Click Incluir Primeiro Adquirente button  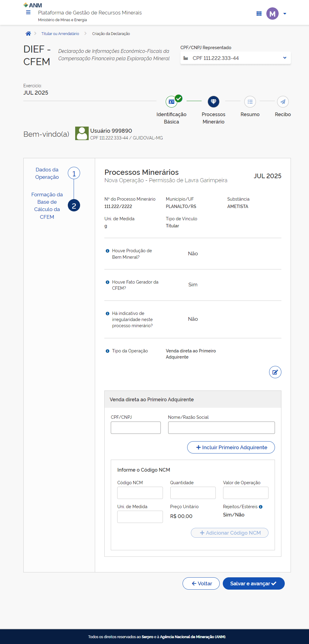tap(231, 447)
